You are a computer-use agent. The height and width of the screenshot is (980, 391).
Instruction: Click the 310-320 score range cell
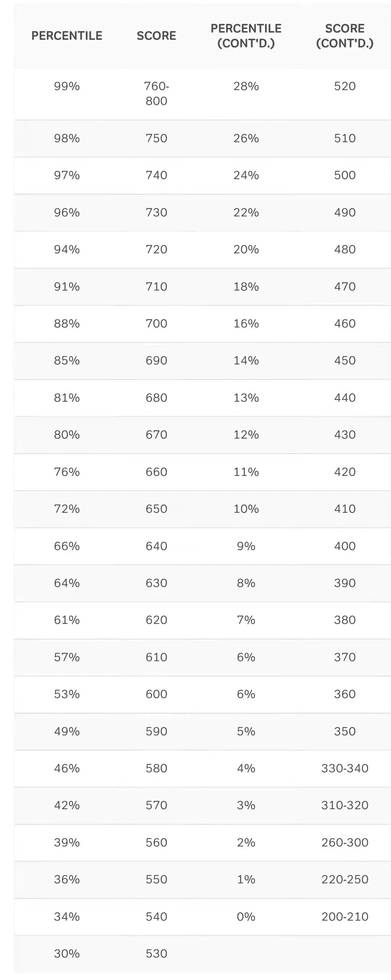coord(345,805)
